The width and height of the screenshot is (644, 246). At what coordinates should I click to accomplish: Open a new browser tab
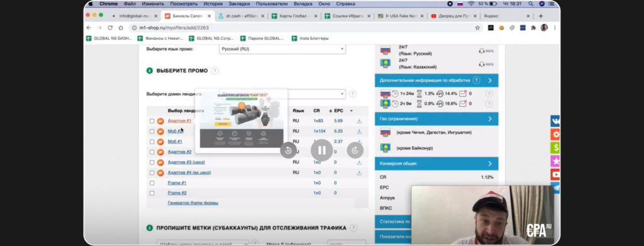click(541, 16)
